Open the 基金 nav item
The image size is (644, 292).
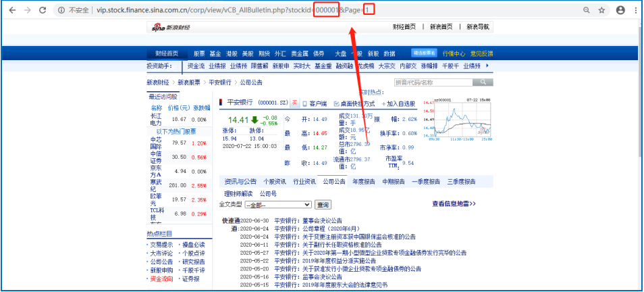215,53
